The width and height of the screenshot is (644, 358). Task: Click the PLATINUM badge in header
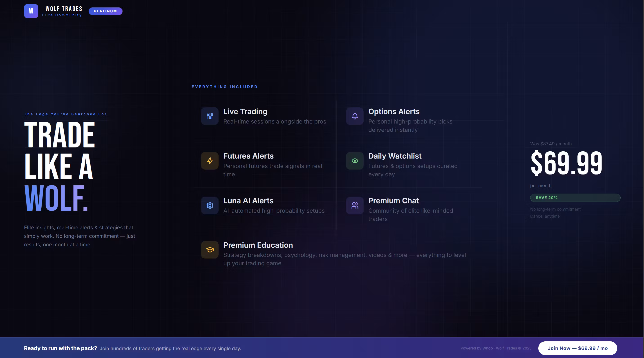pos(105,11)
